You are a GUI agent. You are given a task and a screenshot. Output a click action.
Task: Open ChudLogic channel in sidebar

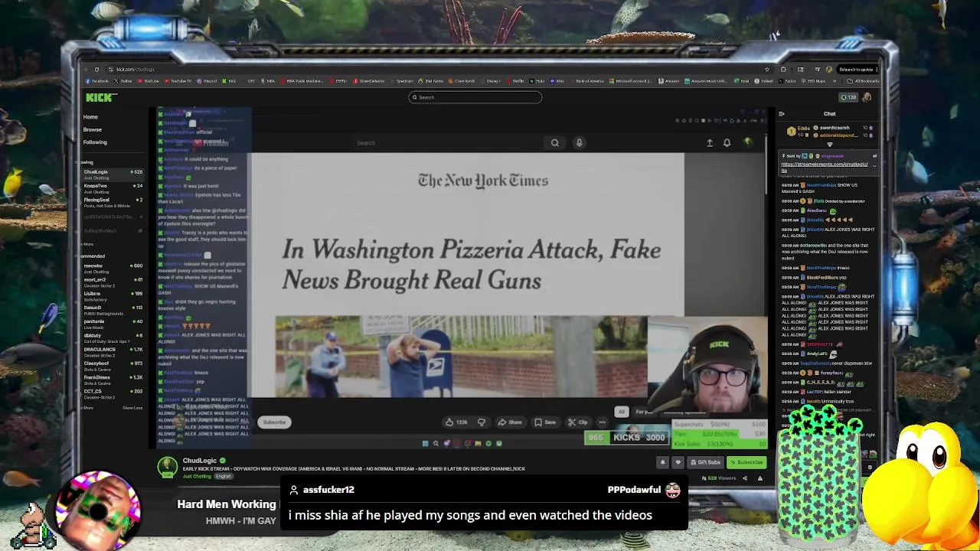[x=113, y=174]
